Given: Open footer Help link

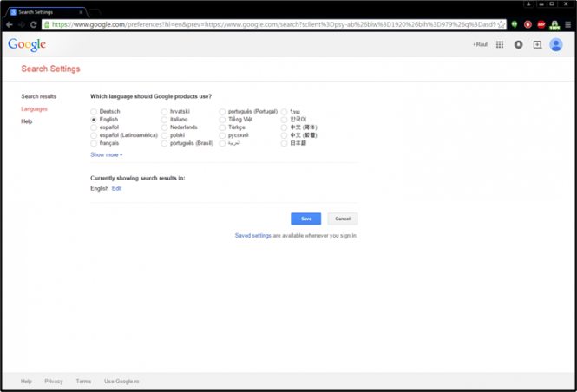Looking at the screenshot, I should [26, 382].
